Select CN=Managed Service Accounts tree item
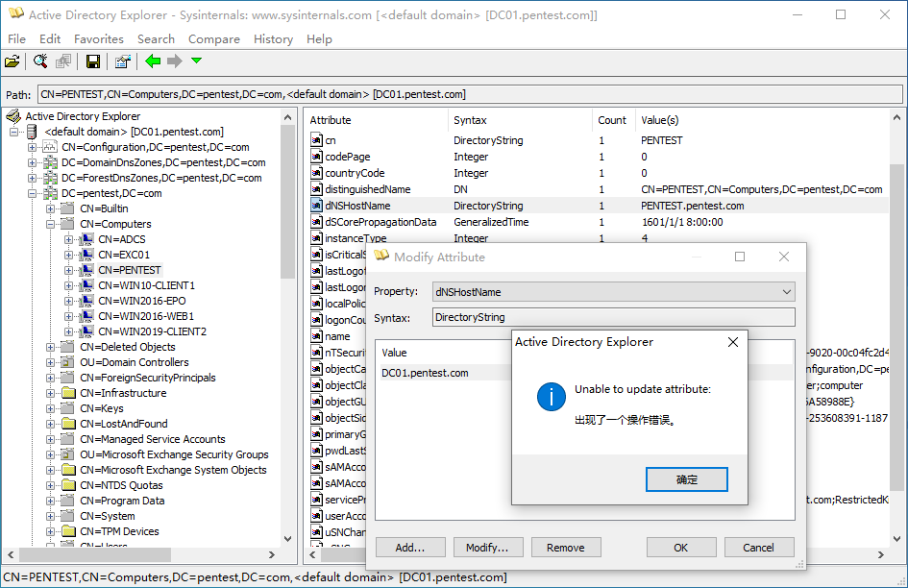Screen dimensions: 908x588 pyautogui.click(x=153, y=439)
